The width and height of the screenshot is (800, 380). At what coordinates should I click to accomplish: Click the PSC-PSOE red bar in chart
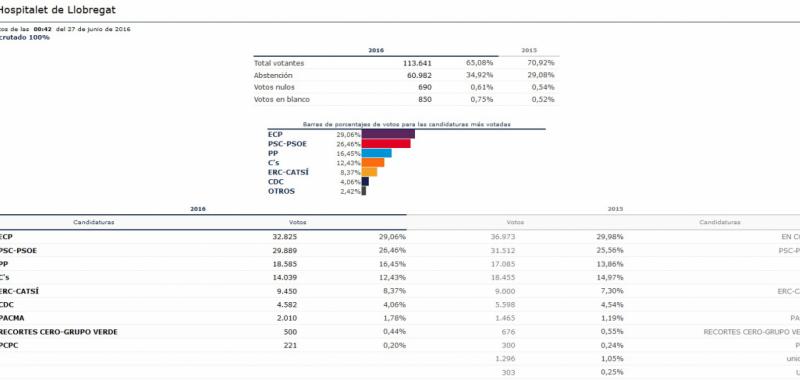click(386, 144)
